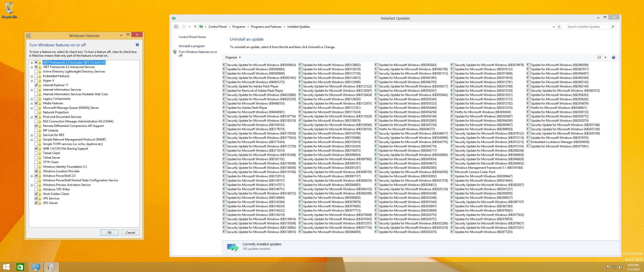Screen dimensions: 644x272
Task: Click the volume icon in system tray
Action: pyautogui.click(x=620, y=267)
